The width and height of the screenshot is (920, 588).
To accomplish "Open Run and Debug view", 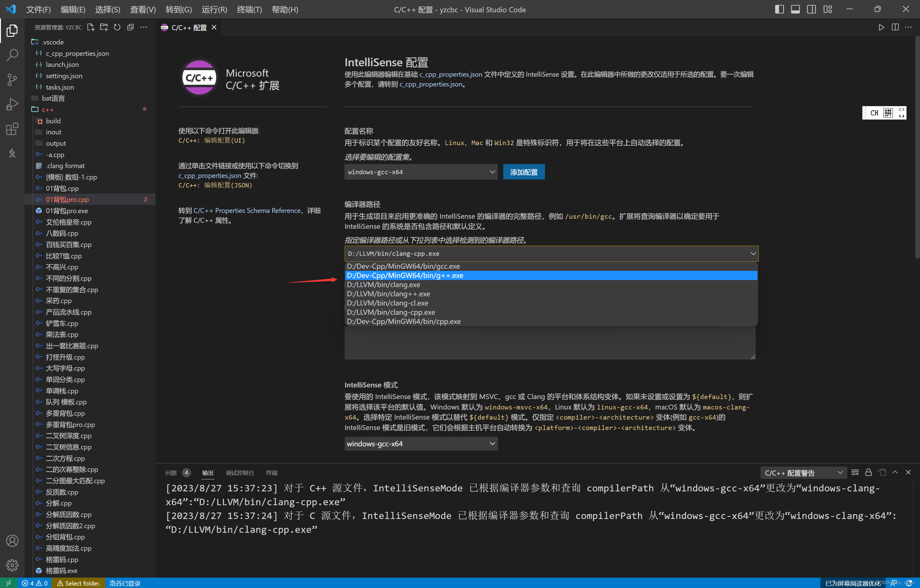I will click(12, 104).
